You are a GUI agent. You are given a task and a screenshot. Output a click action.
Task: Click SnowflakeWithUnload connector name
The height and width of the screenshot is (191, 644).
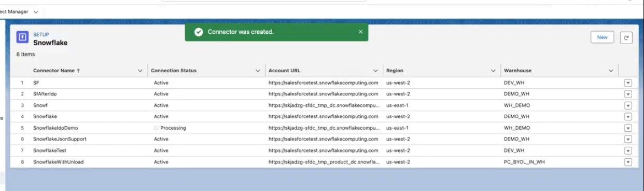click(x=58, y=162)
